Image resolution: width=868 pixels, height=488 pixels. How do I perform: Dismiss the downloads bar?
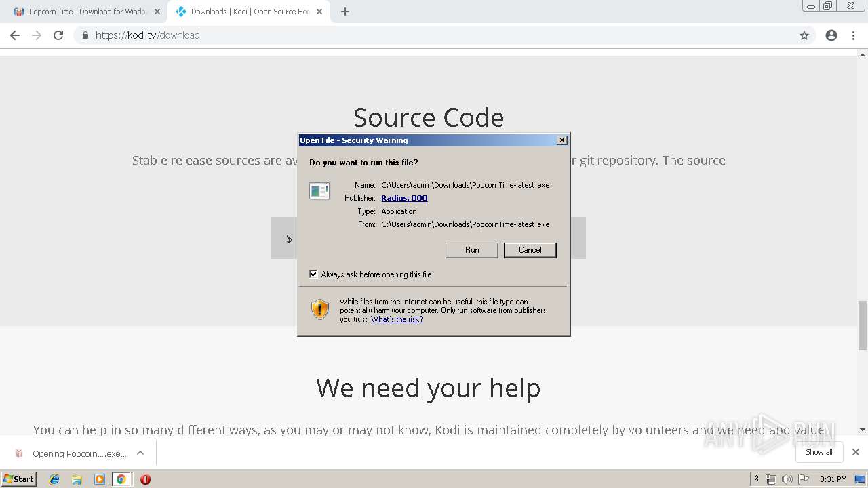[856, 452]
